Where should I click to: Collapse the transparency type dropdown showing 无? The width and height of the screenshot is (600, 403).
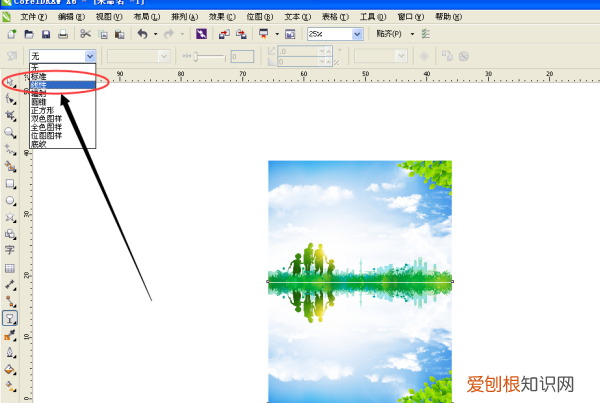point(91,56)
